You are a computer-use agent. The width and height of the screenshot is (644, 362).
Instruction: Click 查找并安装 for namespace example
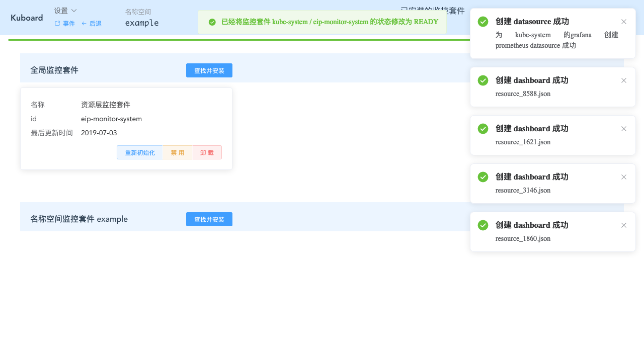pos(209,219)
